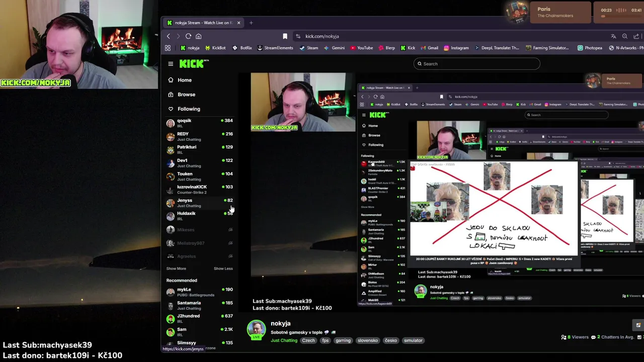Viewport: 644px width, 362px height.
Task: Open the BotRix bookmark
Action: tap(242, 48)
